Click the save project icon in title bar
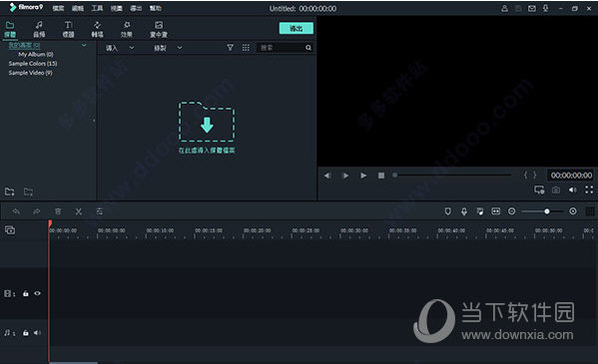The image size is (598, 364). tap(518, 8)
